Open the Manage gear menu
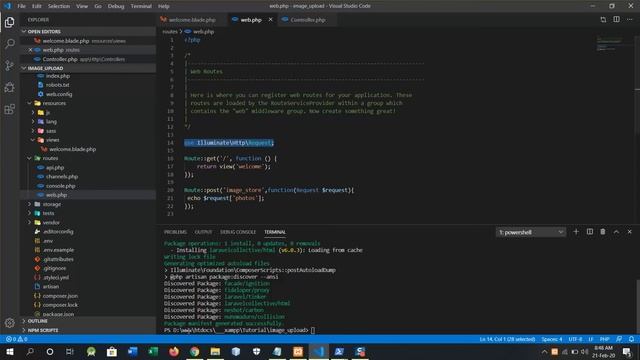The image size is (640, 360). click(x=9, y=323)
